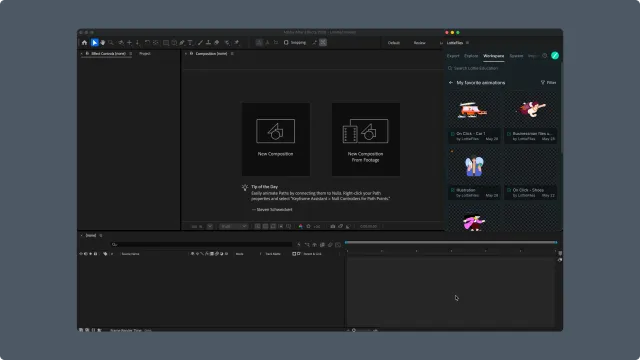Select the Pen tool

(x=182, y=42)
